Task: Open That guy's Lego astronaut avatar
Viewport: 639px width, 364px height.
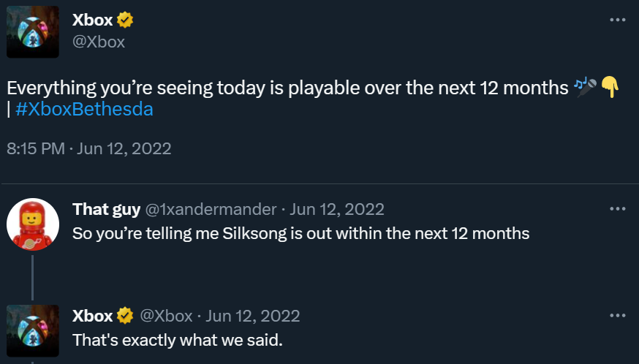Action: [x=33, y=224]
